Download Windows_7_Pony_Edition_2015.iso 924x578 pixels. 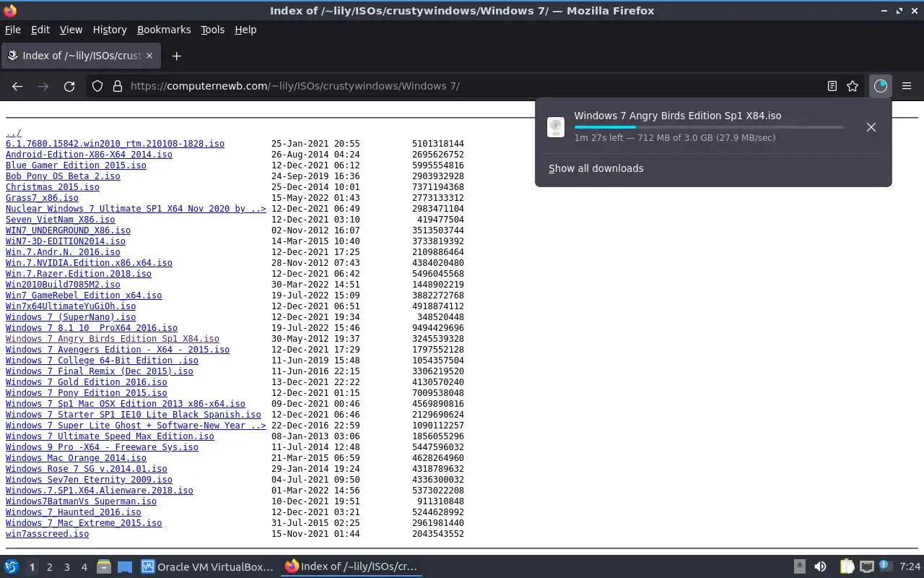click(x=87, y=393)
